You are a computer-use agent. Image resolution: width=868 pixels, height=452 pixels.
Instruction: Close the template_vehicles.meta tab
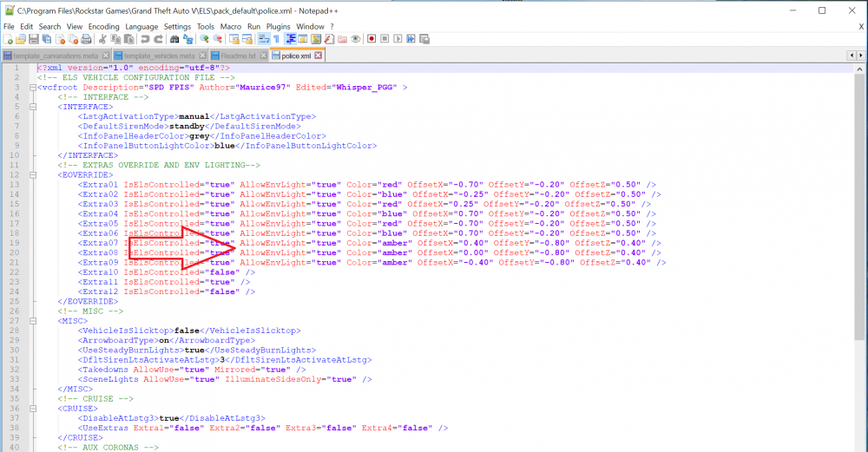[202, 56]
